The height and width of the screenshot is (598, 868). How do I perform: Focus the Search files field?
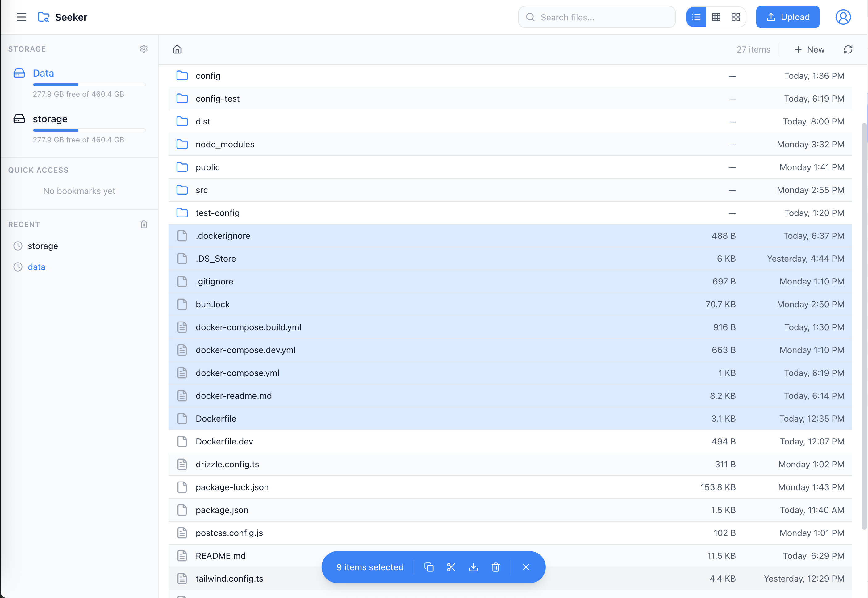click(603, 17)
